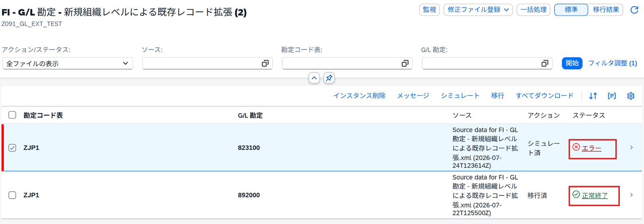The height and width of the screenshot is (224, 644).
Task: Open table column settings gear
Action: tap(631, 96)
